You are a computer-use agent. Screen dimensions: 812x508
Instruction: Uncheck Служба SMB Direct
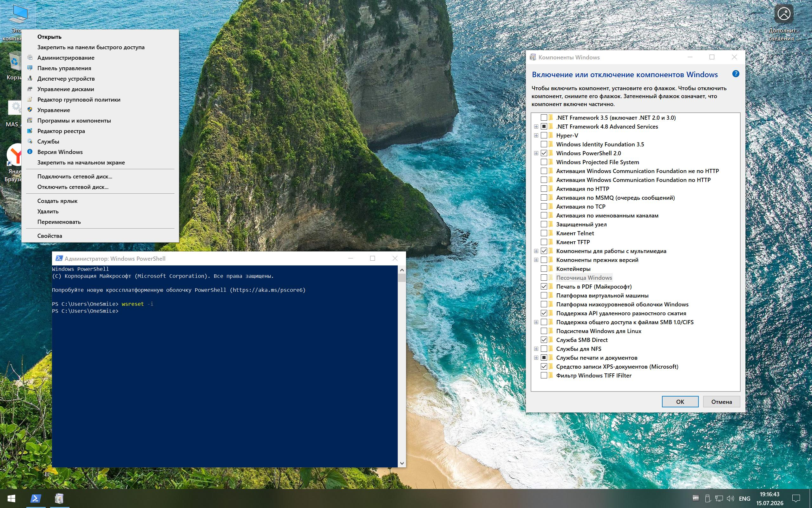[x=544, y=340]
